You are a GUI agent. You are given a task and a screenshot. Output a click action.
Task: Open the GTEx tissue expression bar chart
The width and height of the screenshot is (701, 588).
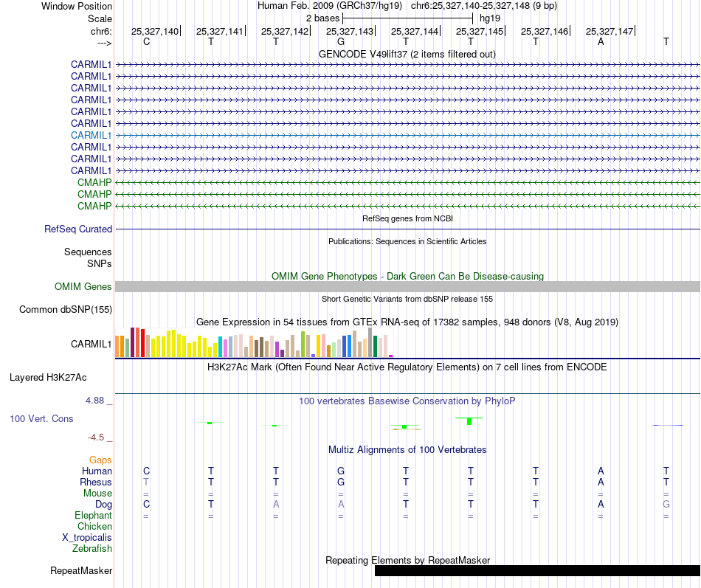tap(254, 342)
